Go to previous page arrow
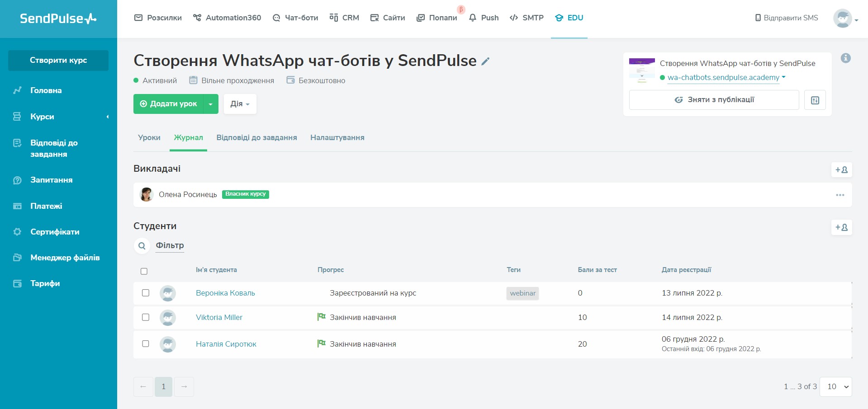 click(143, 387)
